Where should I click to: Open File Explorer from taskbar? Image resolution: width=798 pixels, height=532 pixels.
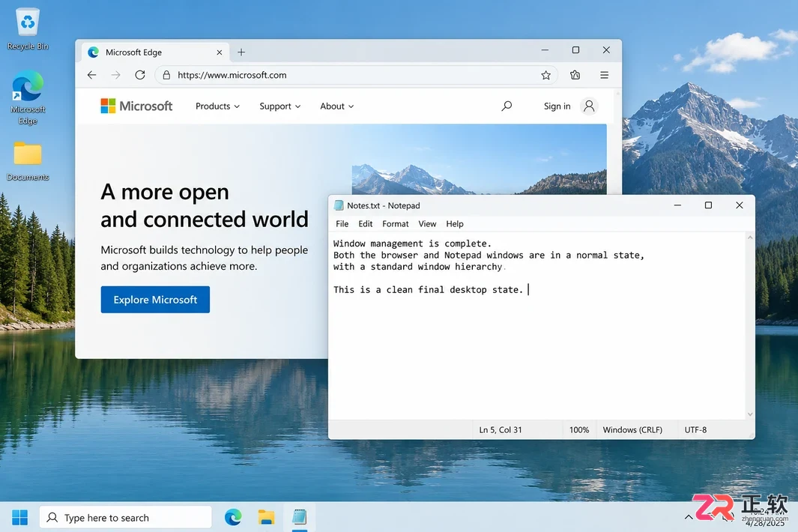pos(266,517)
